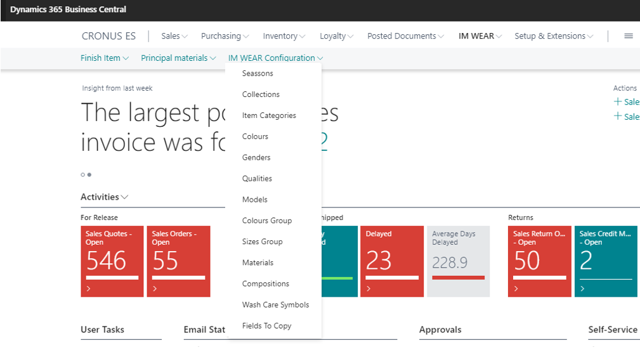Click the CRONUS ES company name
The height and width of the screenshot is (364, 640).
pyautogui.click(x=108, y=36)
